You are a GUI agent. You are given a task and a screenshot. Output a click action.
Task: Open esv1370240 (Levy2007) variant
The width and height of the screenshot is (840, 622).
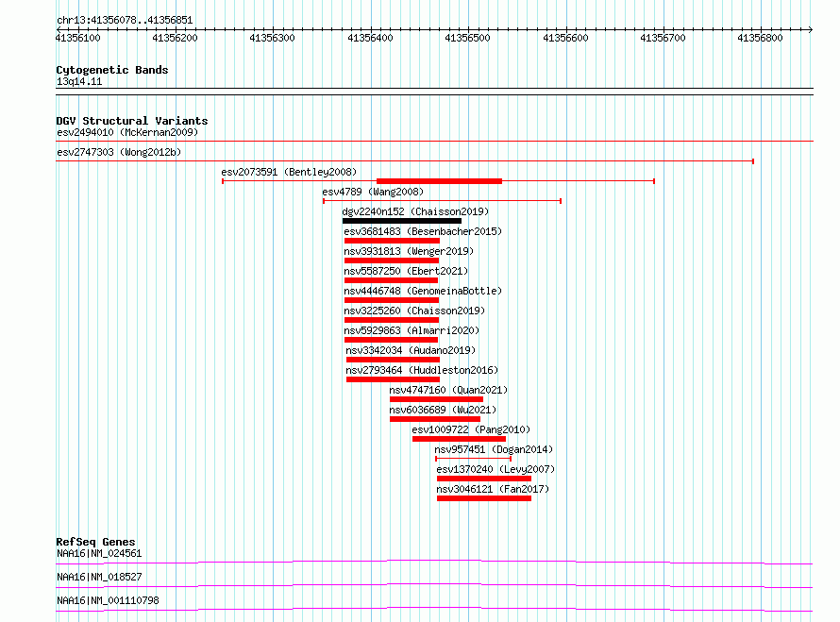(496, 469)
